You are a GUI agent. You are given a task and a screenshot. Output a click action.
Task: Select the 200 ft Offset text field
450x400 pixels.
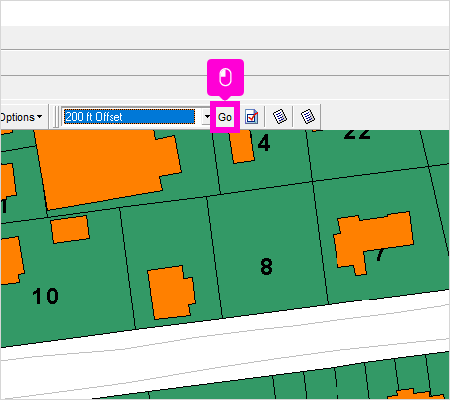tap(129, 117)
